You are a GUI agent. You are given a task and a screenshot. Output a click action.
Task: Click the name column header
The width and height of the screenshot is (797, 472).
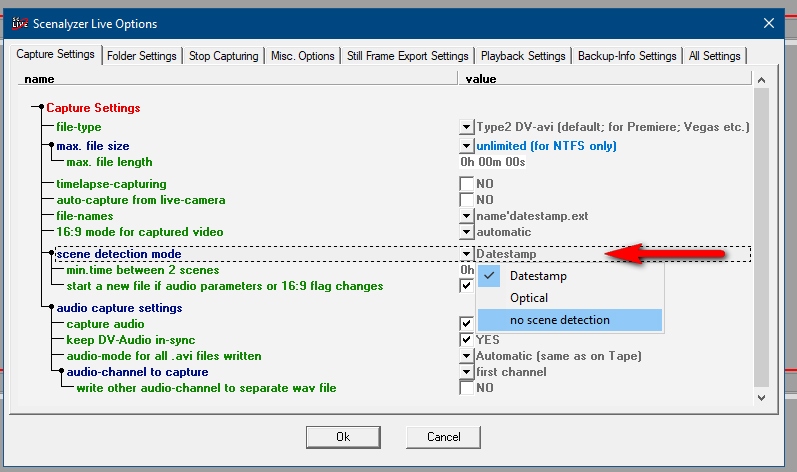click(x=238, y=79)
